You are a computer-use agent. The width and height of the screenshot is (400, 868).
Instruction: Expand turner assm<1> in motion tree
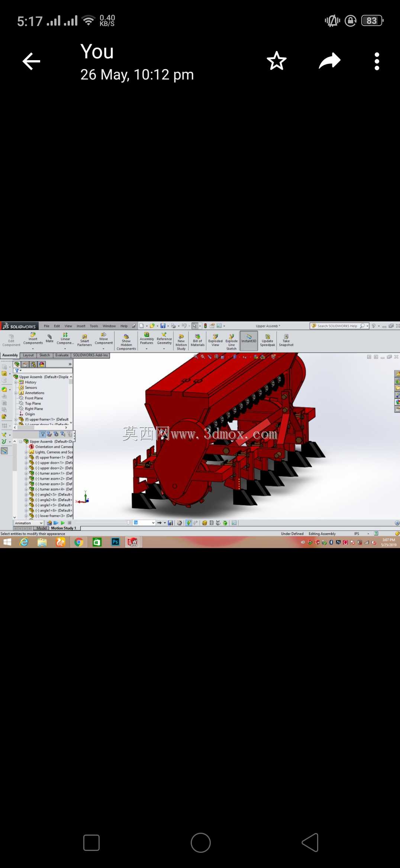[26, 473]
